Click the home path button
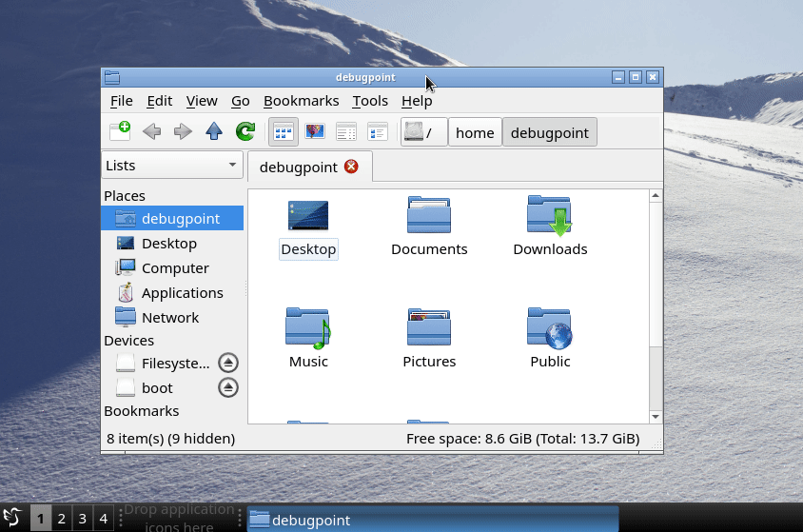Screen dimensions: 803x532 (x=474, y=133)
